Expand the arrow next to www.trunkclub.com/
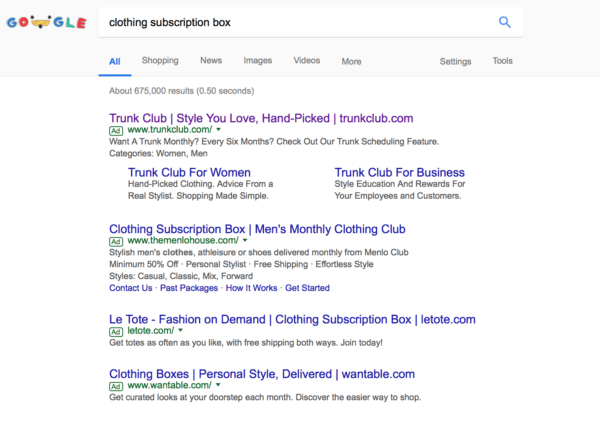 pyautogui.click(x=218, y=130)
